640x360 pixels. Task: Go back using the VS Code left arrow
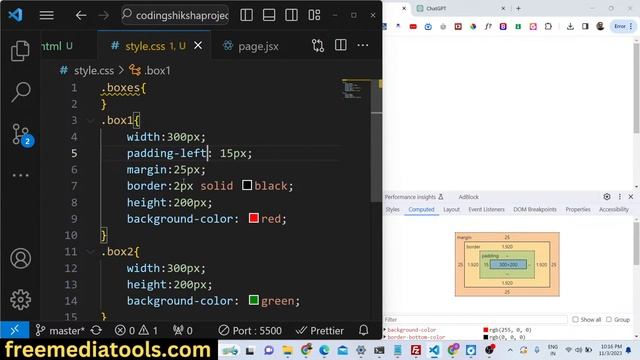point(81,16)
